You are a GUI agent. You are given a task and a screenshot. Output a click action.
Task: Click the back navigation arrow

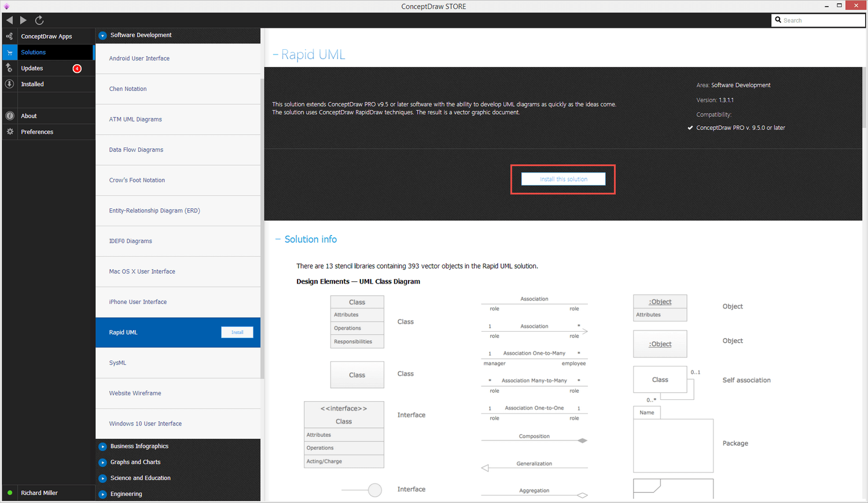(9, 20)
